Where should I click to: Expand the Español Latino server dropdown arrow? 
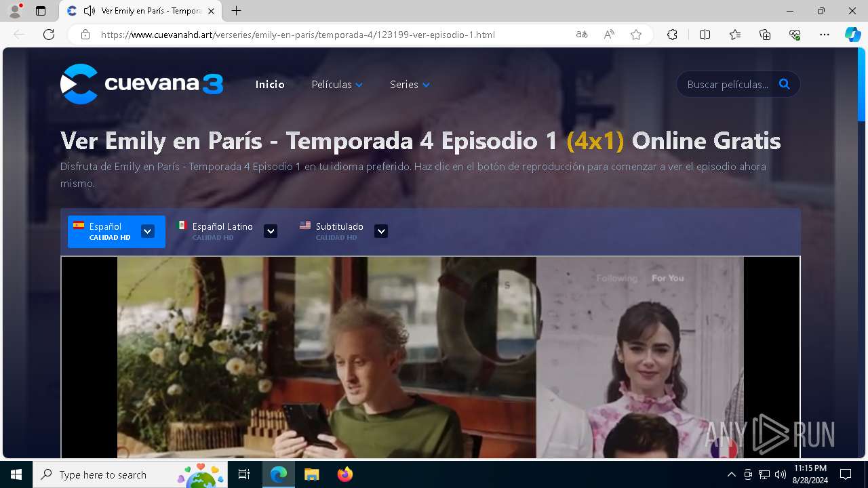coord(271,231)
